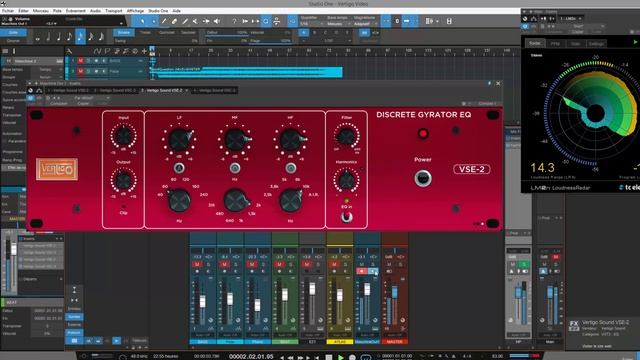Toggle record arm on MaschineOut channel
Screen dimensions: 640x360
(362, 271)
